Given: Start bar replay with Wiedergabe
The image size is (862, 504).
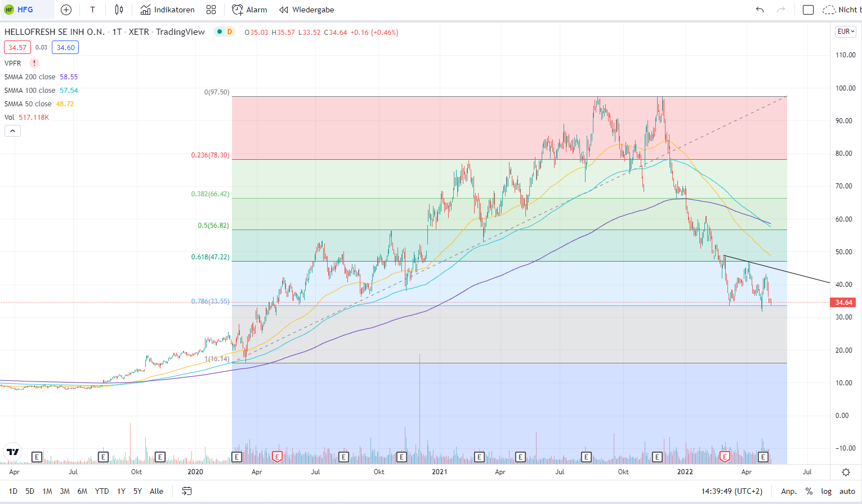Looking at the screenshot, I should [307, 10].
